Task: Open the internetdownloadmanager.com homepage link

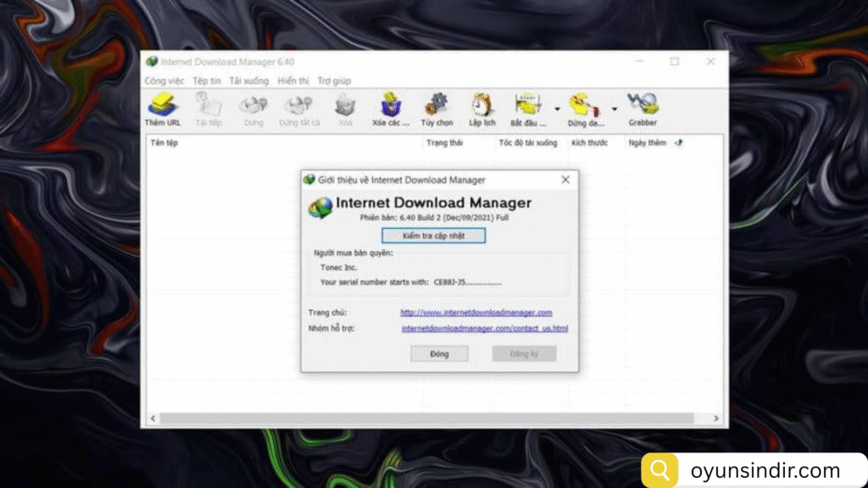Action: pyautogui.click(x=476, y=313)
